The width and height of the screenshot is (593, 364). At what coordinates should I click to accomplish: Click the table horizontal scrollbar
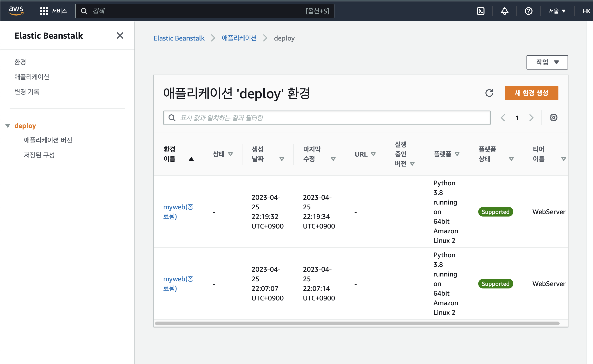[x=357, y=323]
